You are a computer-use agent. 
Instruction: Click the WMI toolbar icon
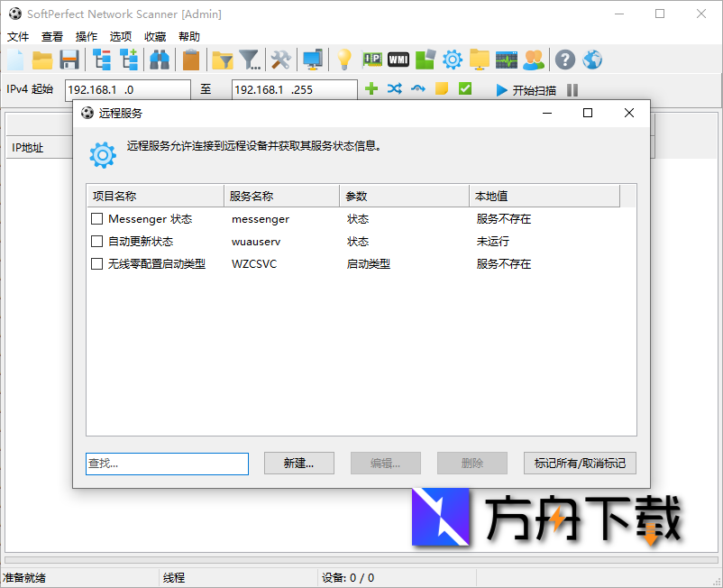(x=397, y=60)
